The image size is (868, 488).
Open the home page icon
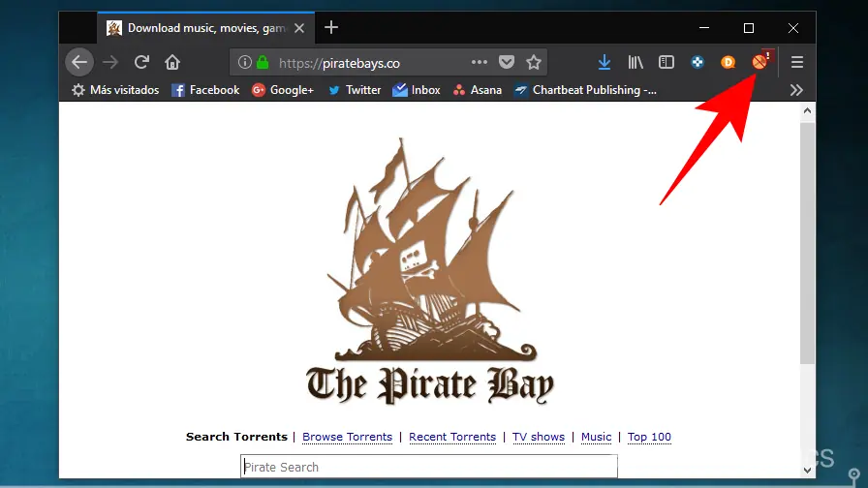pyautogui.click(x=172, y=62)
